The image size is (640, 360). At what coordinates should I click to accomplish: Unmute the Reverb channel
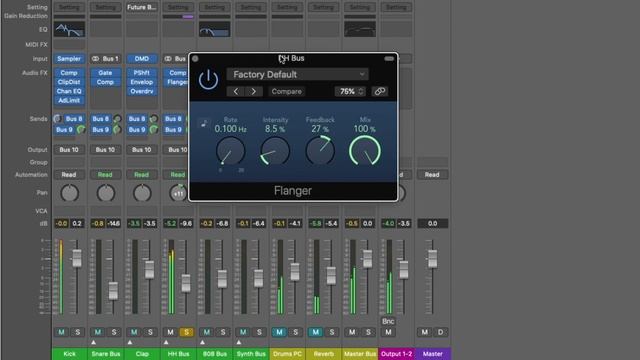(x=316, y=332)
